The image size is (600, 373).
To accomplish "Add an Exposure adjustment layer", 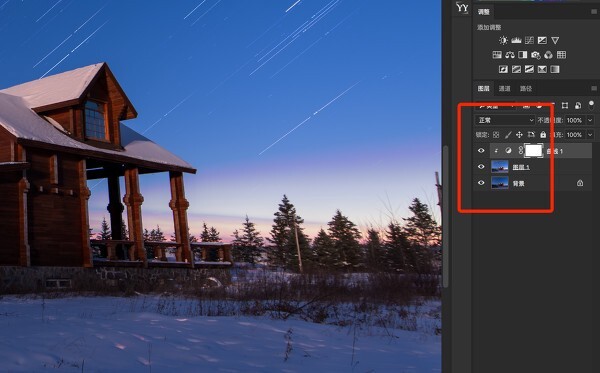I will [542, 40].
